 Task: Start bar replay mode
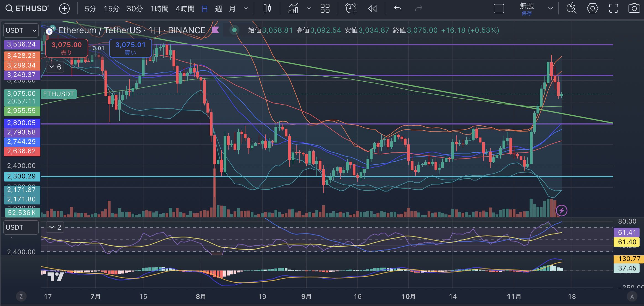tap(372, 9)
